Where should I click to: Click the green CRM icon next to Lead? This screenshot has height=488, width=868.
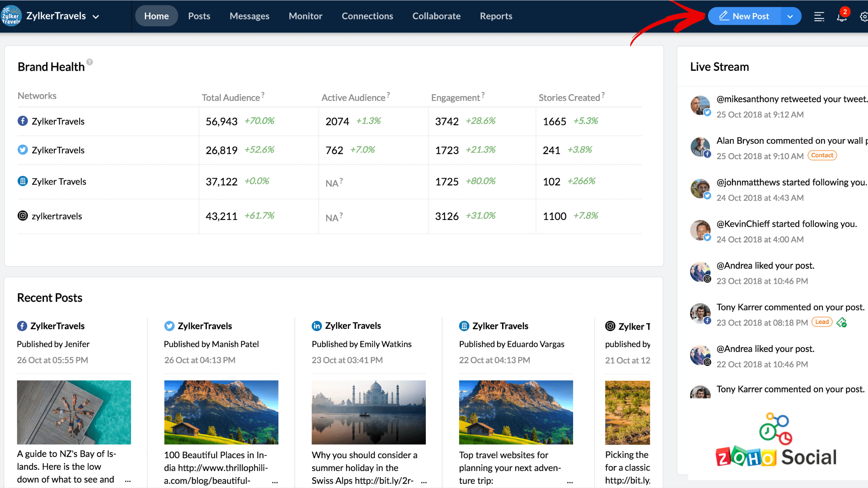841,322
